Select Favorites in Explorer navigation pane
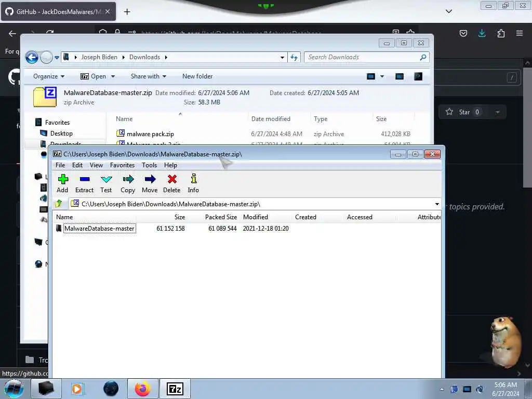The height and width of the screenshot is (399, 532). [x=57, y=123]
